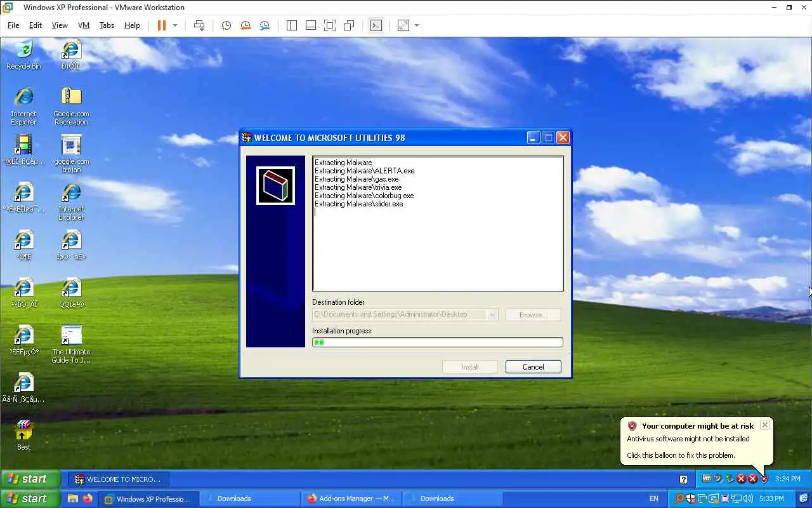Select Internet Explorer icon below goggle.com trojan
Screen dimensions: 812x508
71,201
